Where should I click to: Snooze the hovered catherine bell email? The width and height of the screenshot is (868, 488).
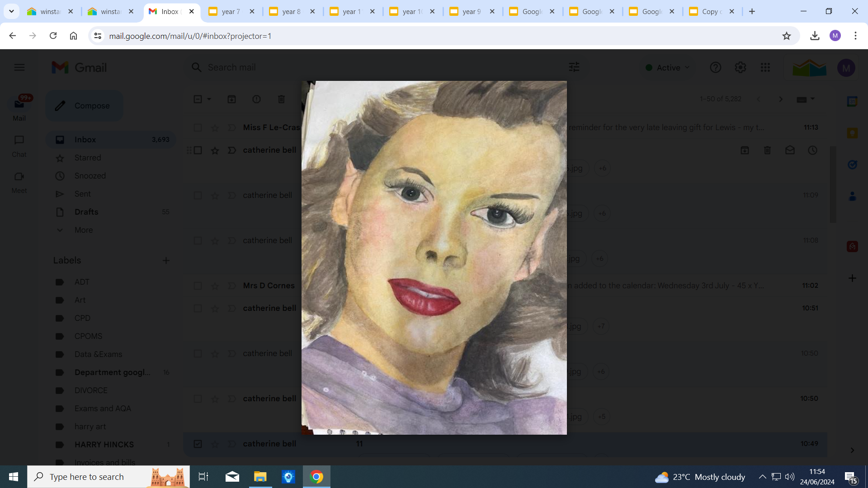[x=812, y=150]
